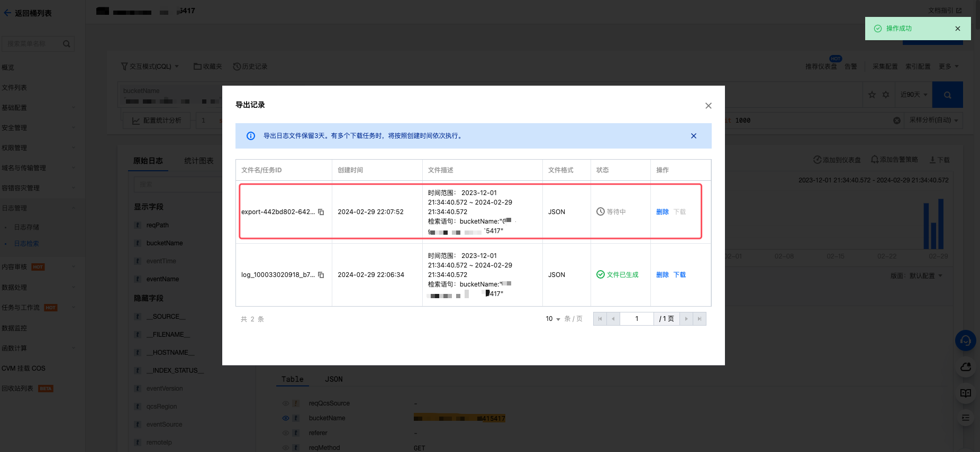This screenshot has width=980, height=452.
Task: Switch to the JSON view tab
Action: pos(333,379)
